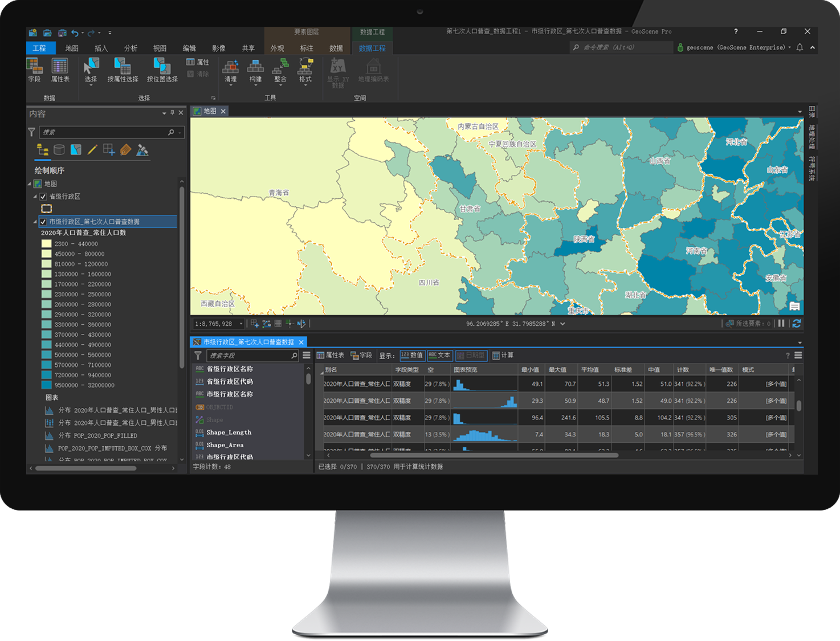Toggle visibility of 省级行政区 layer
Viewport: 840px width, 641px height.
[43, 197]
